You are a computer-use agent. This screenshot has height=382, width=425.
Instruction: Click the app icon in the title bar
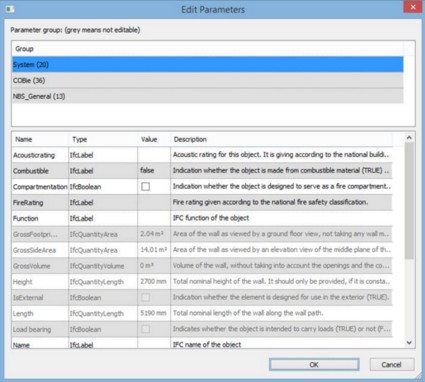coord(10,9)
